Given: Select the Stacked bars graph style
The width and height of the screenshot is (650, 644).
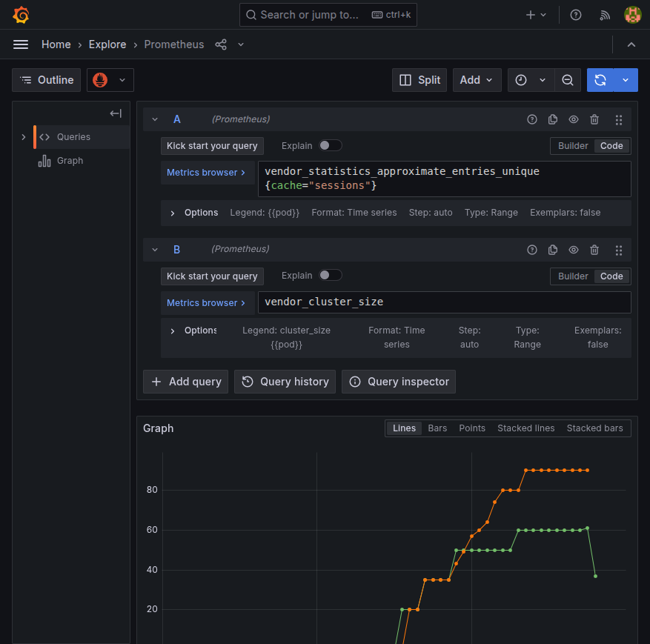Looking at the screenshot, I should (594, 428).
